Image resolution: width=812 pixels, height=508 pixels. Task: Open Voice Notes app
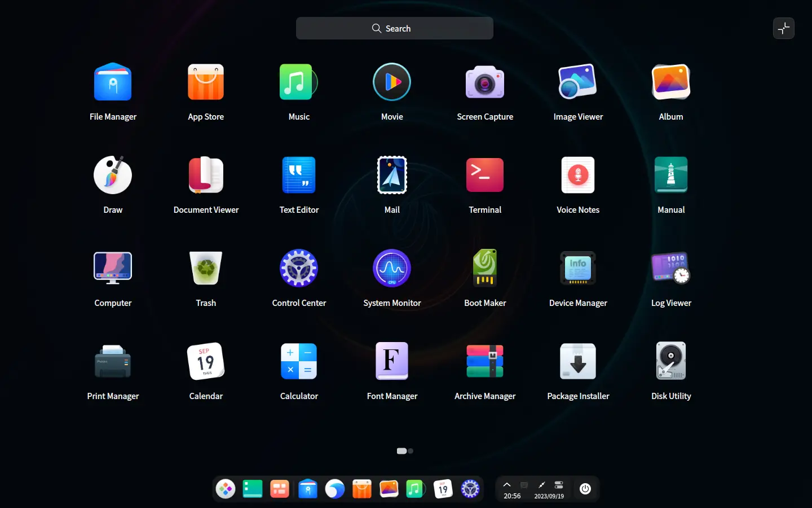577,176
